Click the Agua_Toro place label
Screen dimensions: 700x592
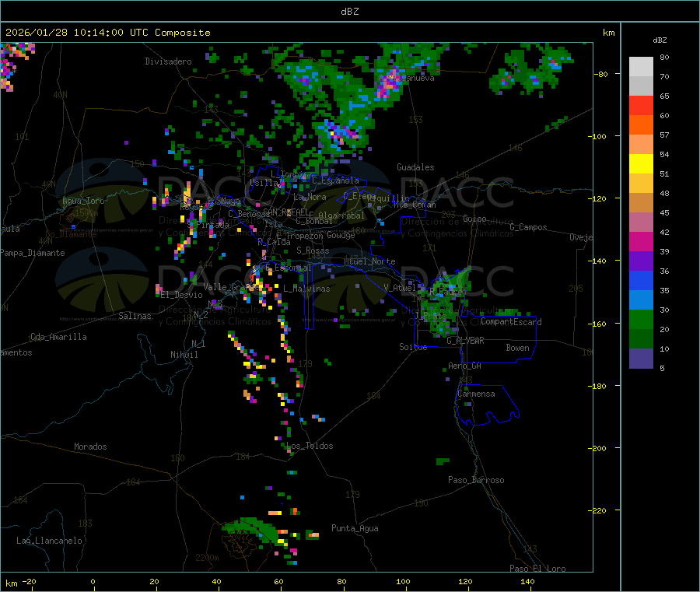[83, 201]
